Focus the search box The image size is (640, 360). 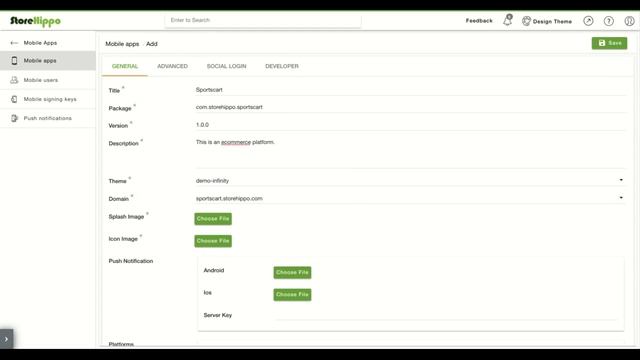(x=263, y=20)
